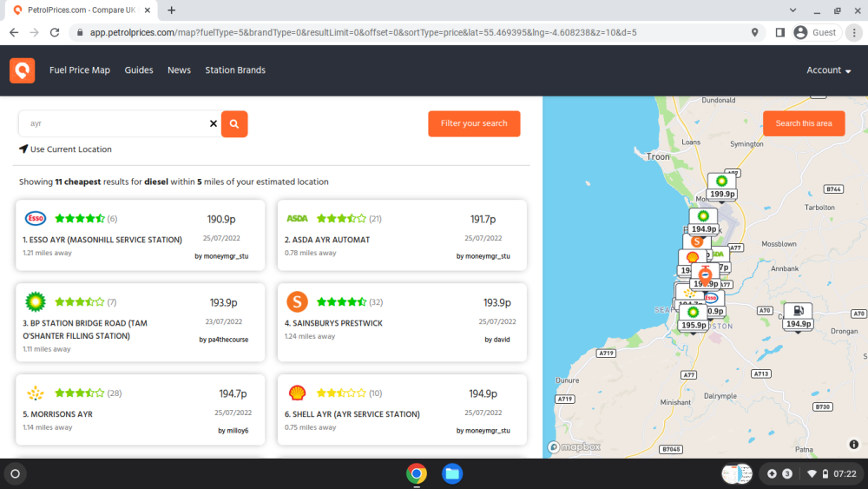Open the shelf holding space preview thumbnail
This screenshot has width=868, height=489.
tap(737, 473)
